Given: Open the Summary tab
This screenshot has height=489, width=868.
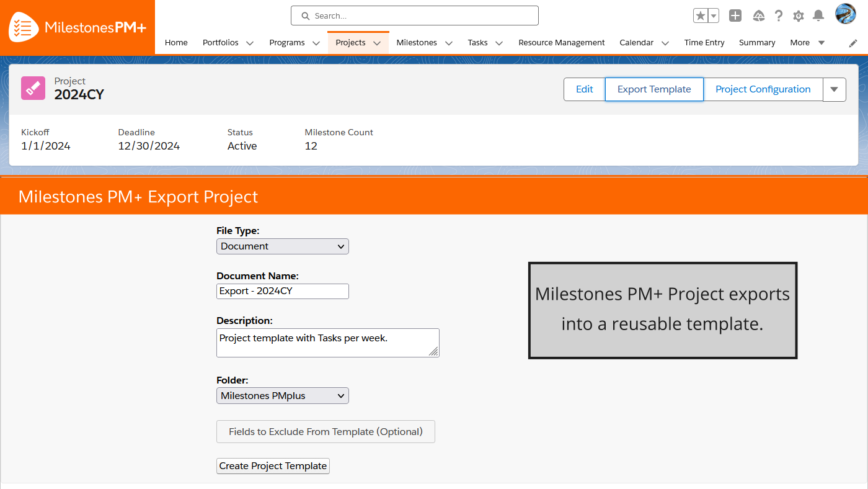Looking at the screenshot, I should point(757,43).
